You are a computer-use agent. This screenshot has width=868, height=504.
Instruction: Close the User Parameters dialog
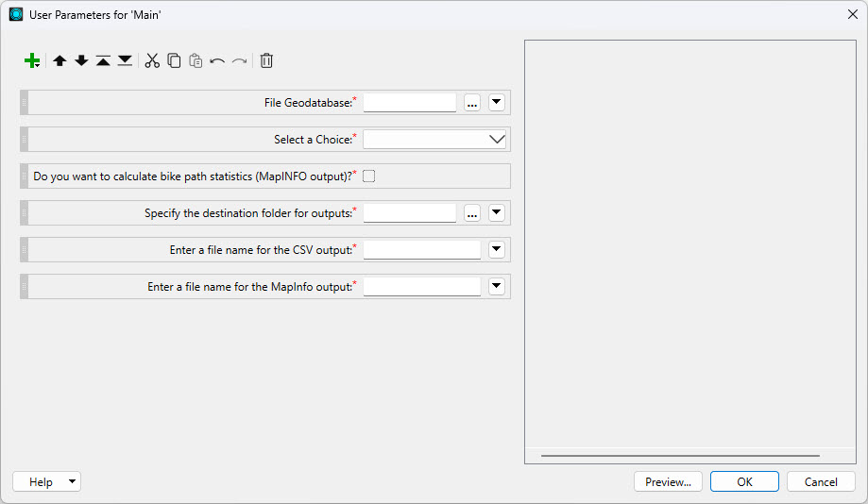[x=853, y=14]
